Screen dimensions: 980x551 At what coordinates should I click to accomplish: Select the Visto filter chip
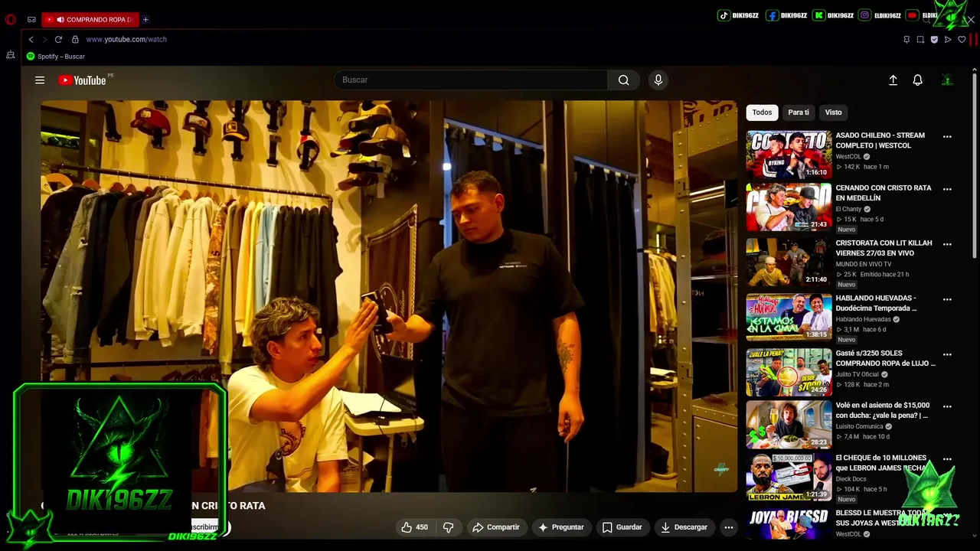coord(833,112)
